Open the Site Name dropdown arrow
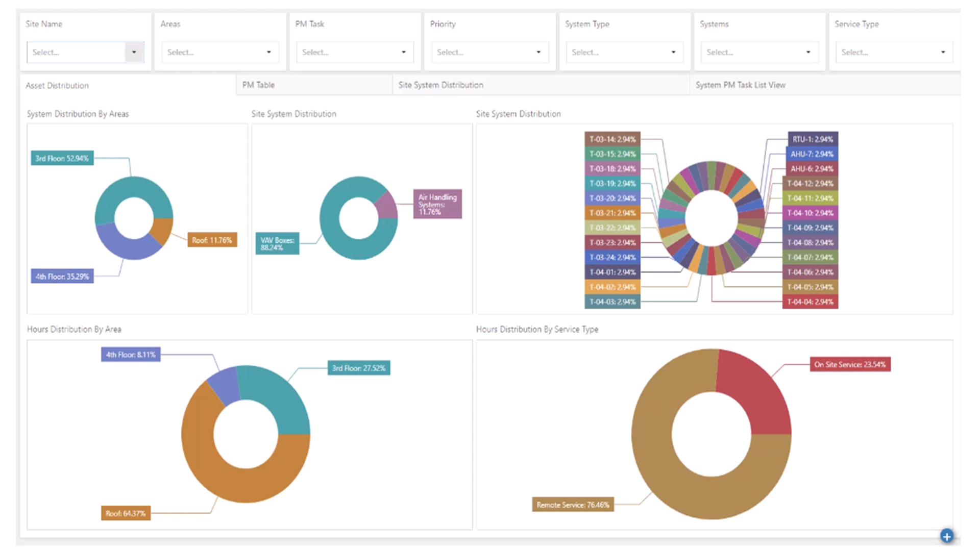Screen dimensions: 980x551 click(134, 52)
